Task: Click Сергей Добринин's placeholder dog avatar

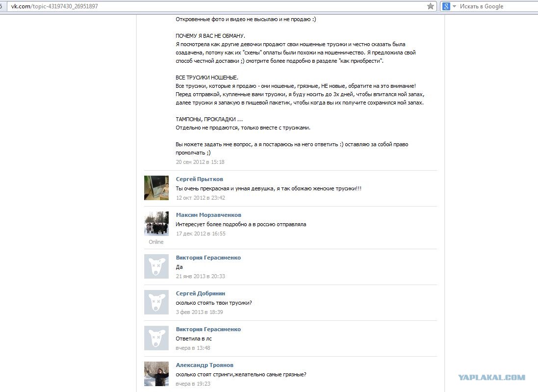Action: [156, 302]
